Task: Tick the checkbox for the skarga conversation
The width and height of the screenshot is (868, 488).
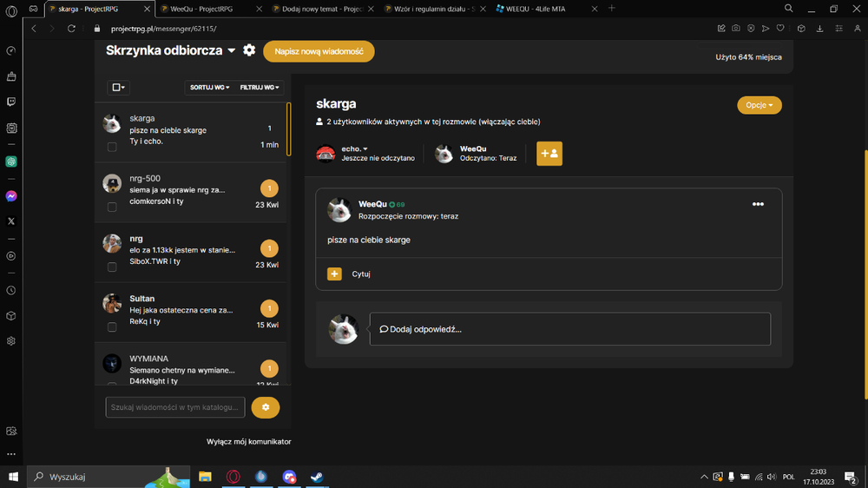Action: click(112, 147)
